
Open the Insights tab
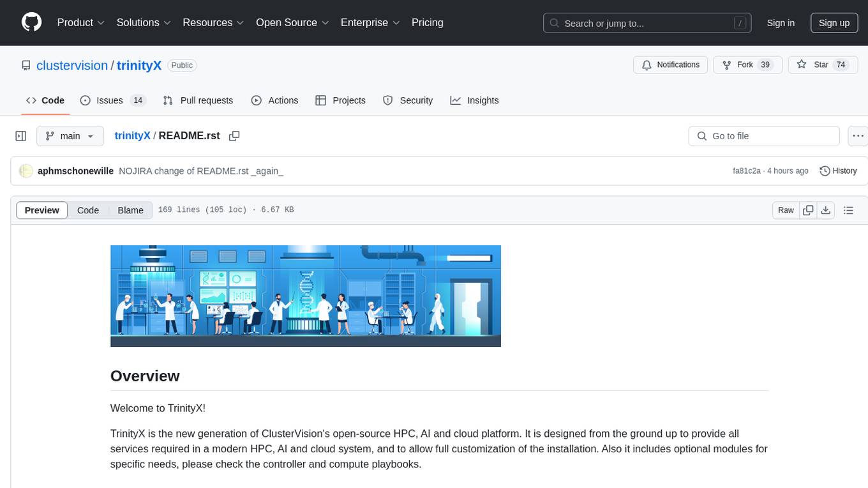tap(474, 100)
